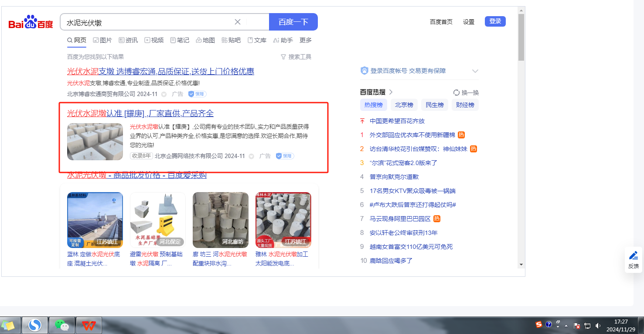This screenshot has width=644, height=334.
Task: Open the AI 助手 tab
Action: pyautogui.click(x=283, y=40)
